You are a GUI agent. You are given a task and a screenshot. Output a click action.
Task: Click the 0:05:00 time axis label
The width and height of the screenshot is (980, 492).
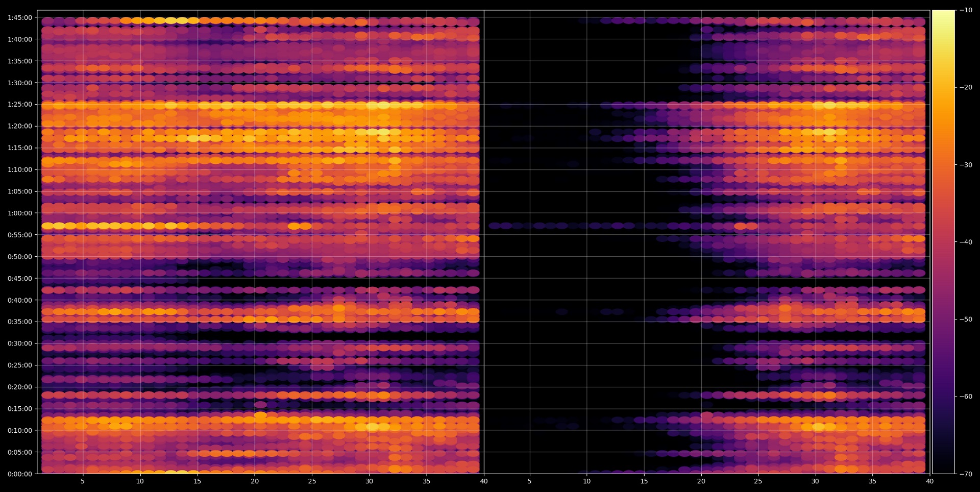click(x=20, y=452)
